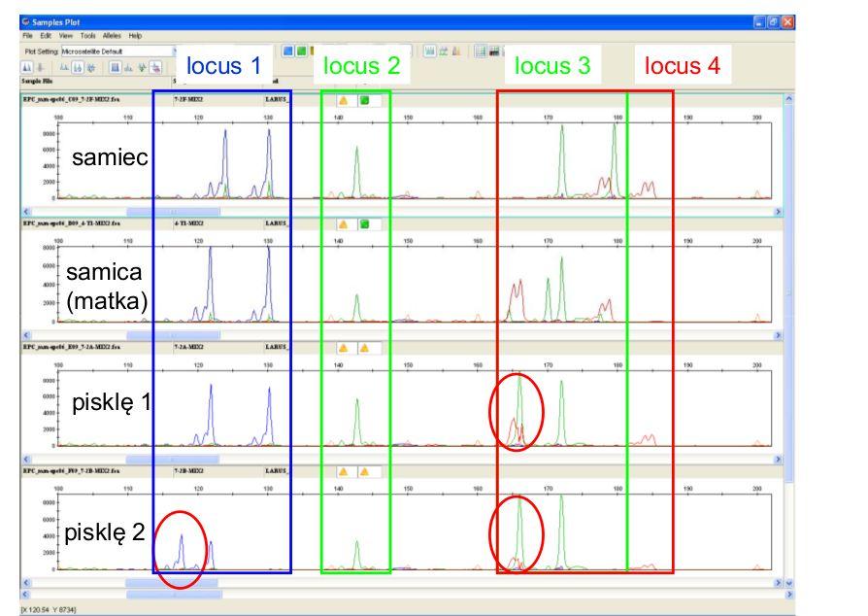Click the yellow warning flag in the samica sample header
This screenshot has height=616, width=868.
tap(343, 224)
